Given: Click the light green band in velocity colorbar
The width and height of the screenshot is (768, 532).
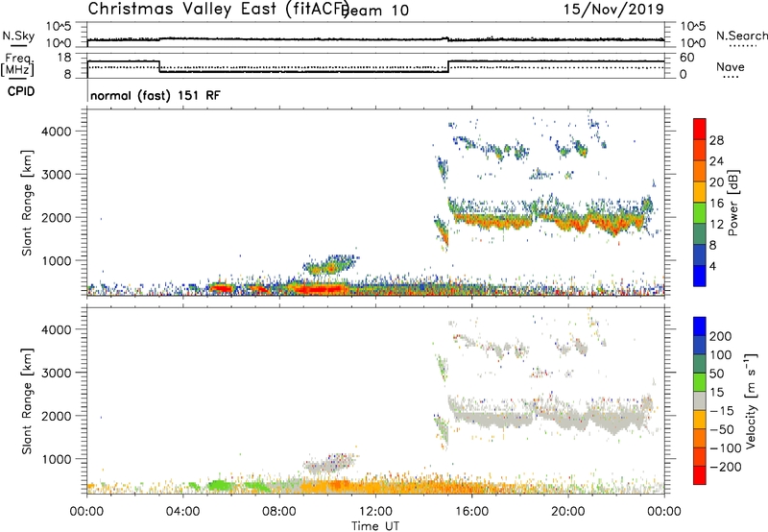Looking at the screenshot, I should (700, 382).
